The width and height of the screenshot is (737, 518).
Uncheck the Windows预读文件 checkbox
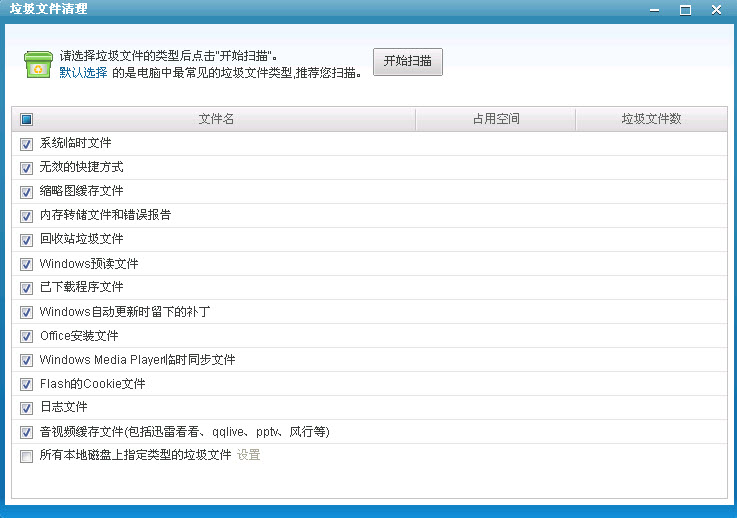[27, 264]
